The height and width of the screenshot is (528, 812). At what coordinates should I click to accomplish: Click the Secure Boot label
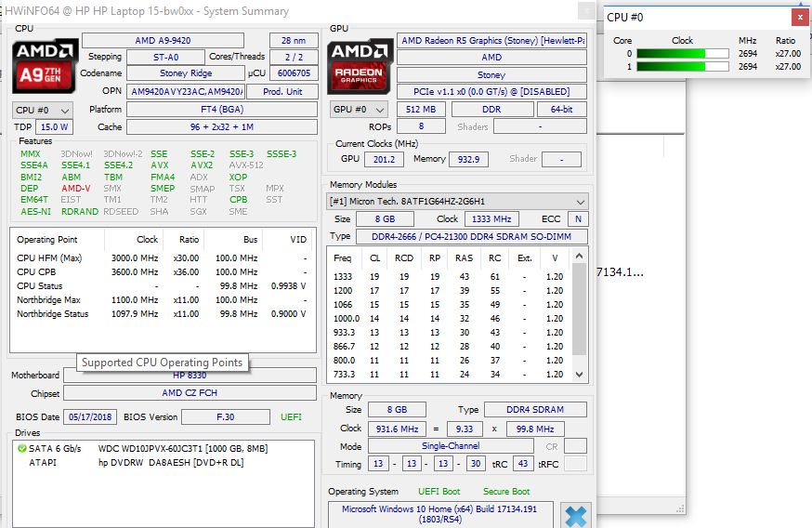pos(506,491)
